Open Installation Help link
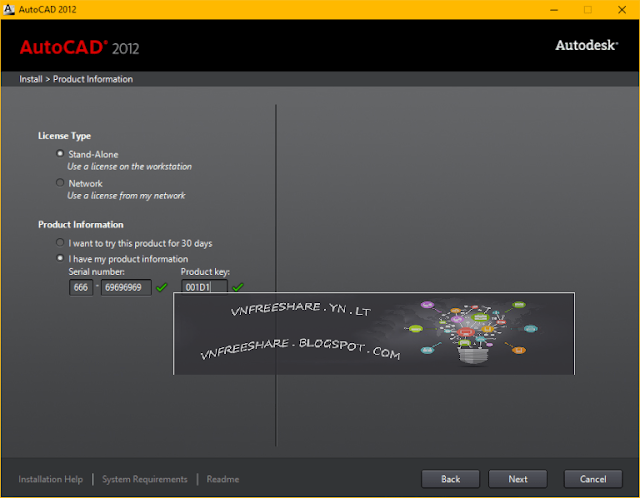This screenshot has height=498, width=640. 51,479
